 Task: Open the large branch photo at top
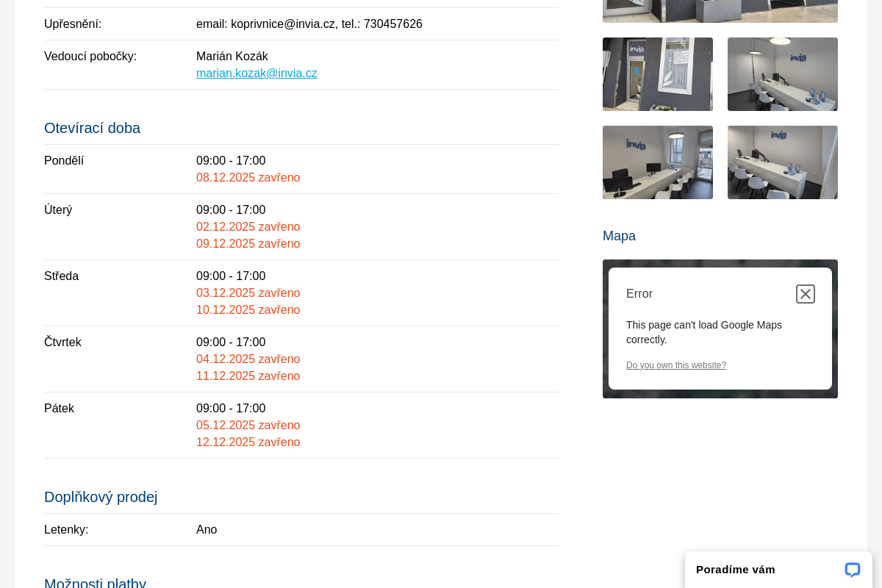pyautogui.click(x=720, y=11)
